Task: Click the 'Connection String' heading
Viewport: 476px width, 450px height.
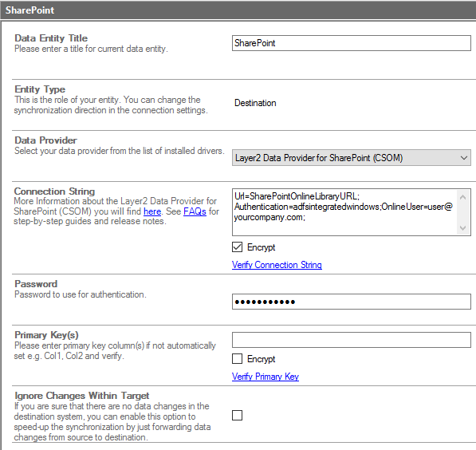Action: click(55, 191)
